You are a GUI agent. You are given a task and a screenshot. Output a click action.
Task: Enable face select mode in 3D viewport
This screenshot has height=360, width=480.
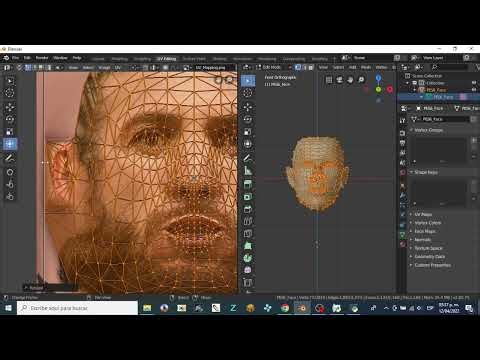point(311,67)
